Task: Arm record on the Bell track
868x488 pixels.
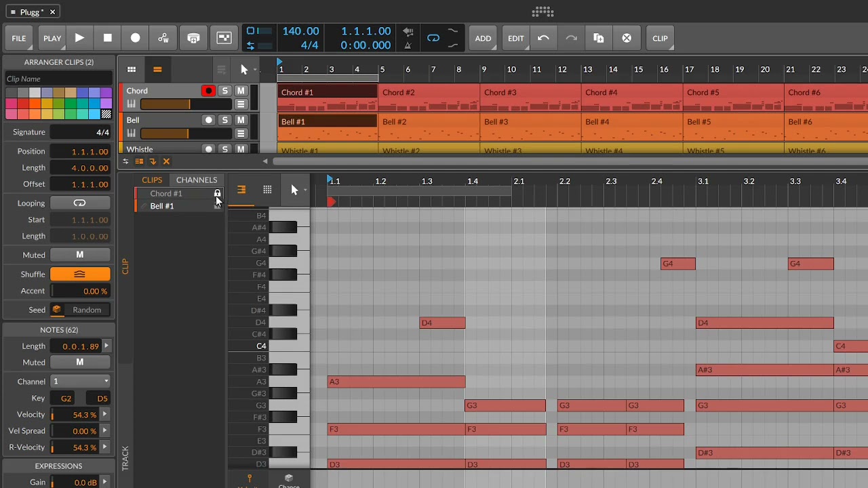Action: click(208, 120)
